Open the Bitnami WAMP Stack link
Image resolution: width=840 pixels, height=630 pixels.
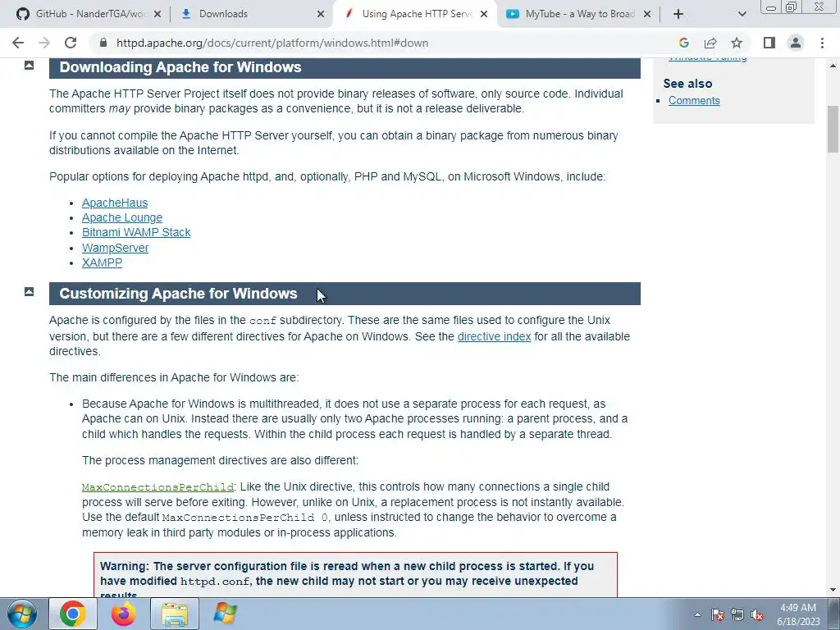pyautogui.click(x=136, y=232)
